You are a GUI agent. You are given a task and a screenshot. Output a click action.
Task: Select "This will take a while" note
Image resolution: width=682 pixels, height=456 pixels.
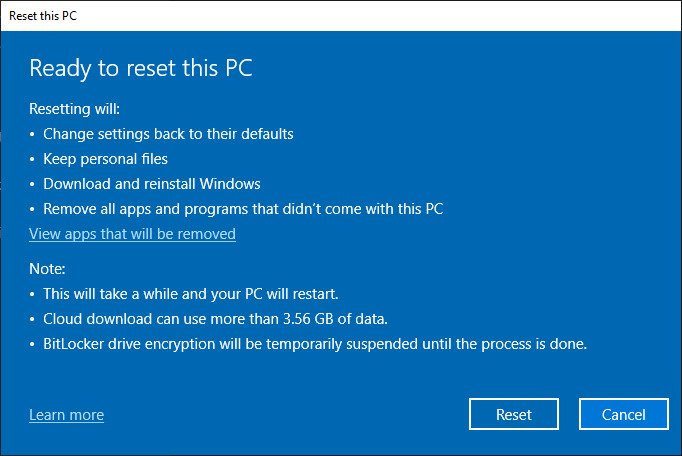(189, 294)
